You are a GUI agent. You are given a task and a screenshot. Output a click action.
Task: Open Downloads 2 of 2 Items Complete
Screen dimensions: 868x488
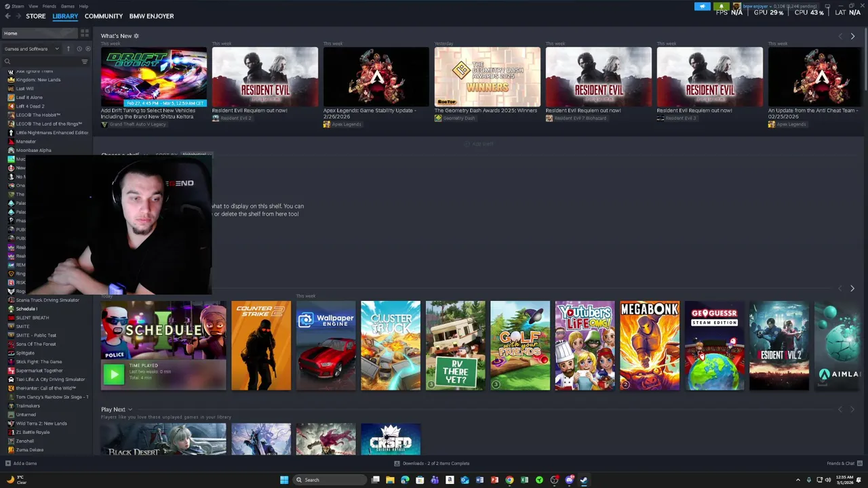click(x=436, y=464)
